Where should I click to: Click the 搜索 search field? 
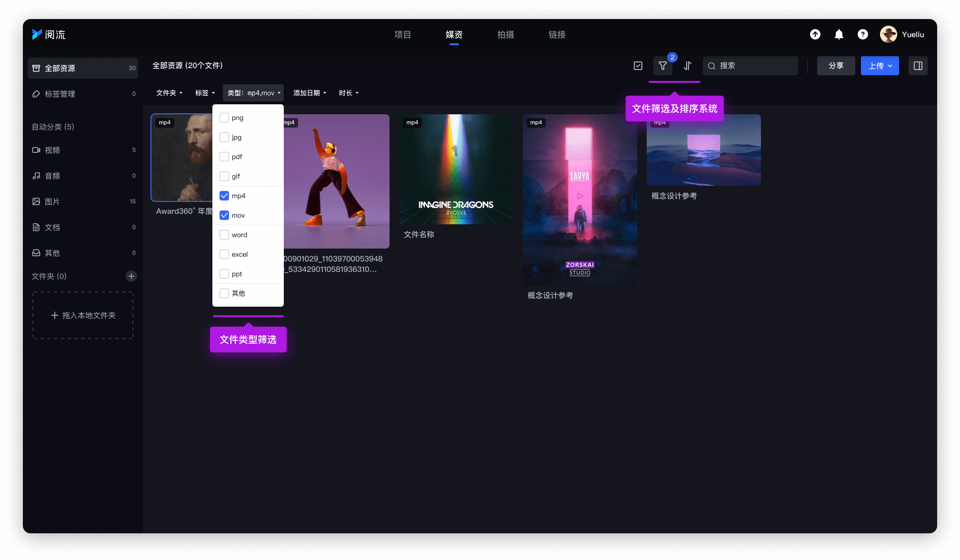[750, 66]
